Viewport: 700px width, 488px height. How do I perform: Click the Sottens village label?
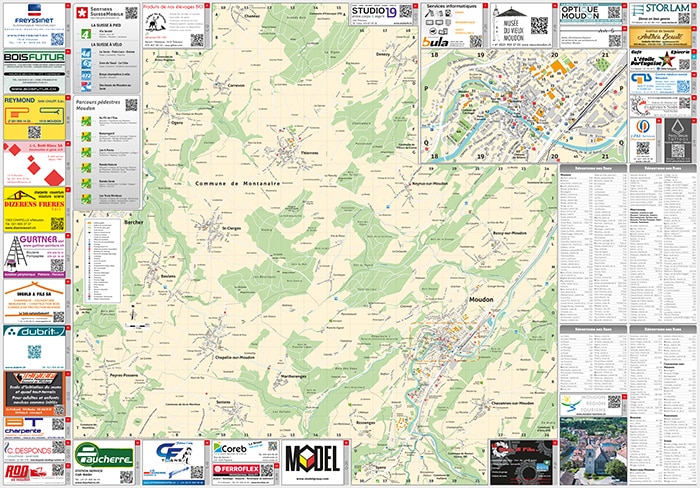[x=223, y=402]
